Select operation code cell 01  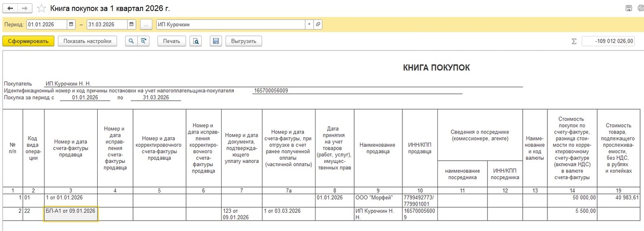point(33,200)
